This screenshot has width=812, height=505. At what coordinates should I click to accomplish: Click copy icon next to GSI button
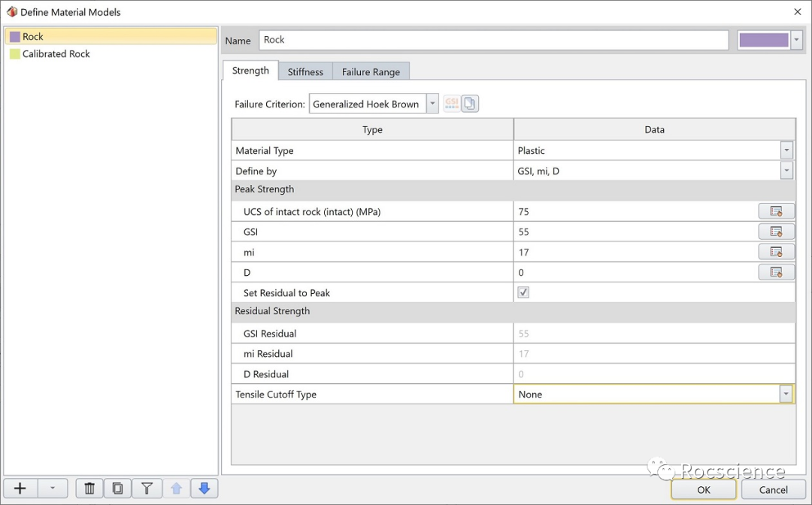[x=470, y=104]
